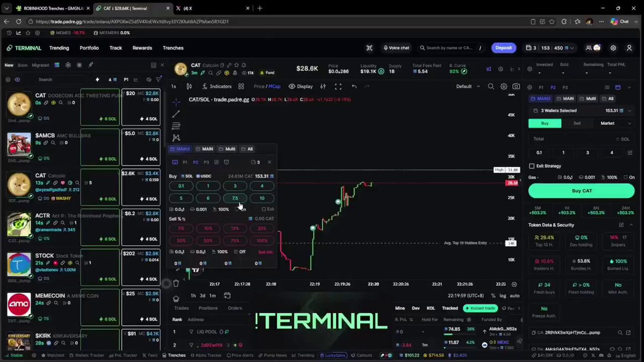644x362 pixels.
Task: Collapse the buy panel with chevron
Action: coord(629,87)
